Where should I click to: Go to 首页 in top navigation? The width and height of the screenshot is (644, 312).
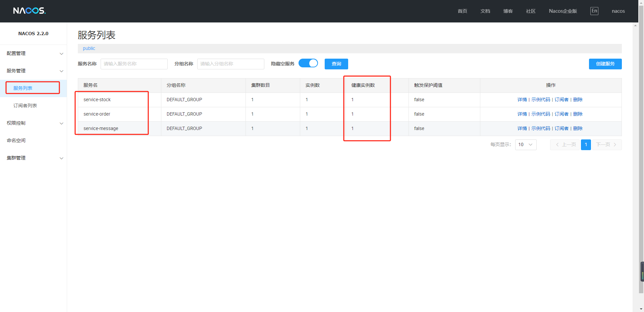[462, 11]
